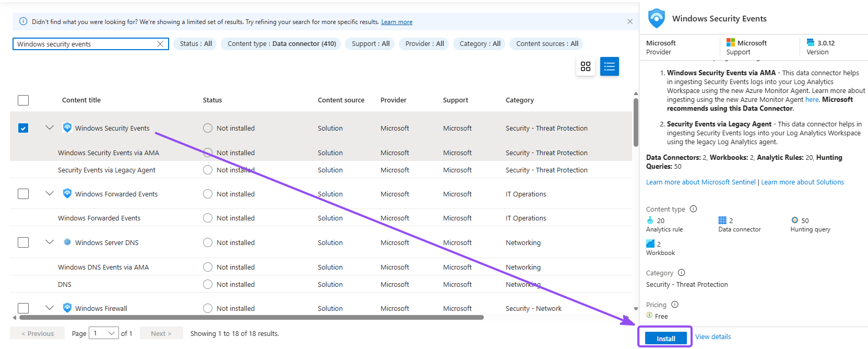Click the Hunting query target icon
Image resolution: width=868 pixels, height=349 pixels.
[x=794, y=220]
